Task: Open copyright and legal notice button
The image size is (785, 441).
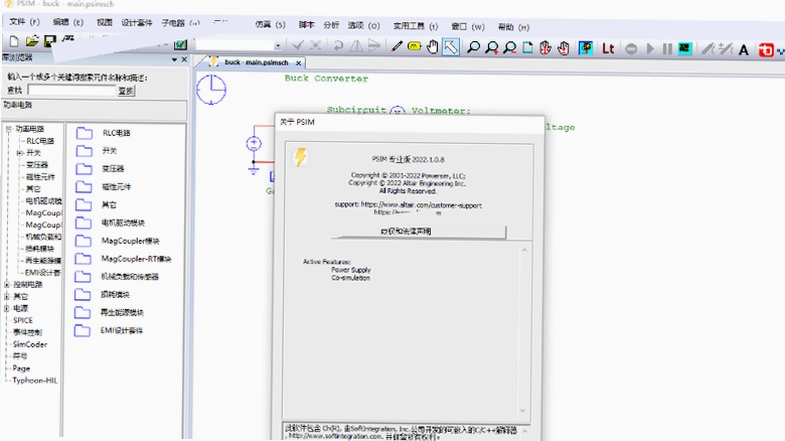Action: [x=419, y=231]
